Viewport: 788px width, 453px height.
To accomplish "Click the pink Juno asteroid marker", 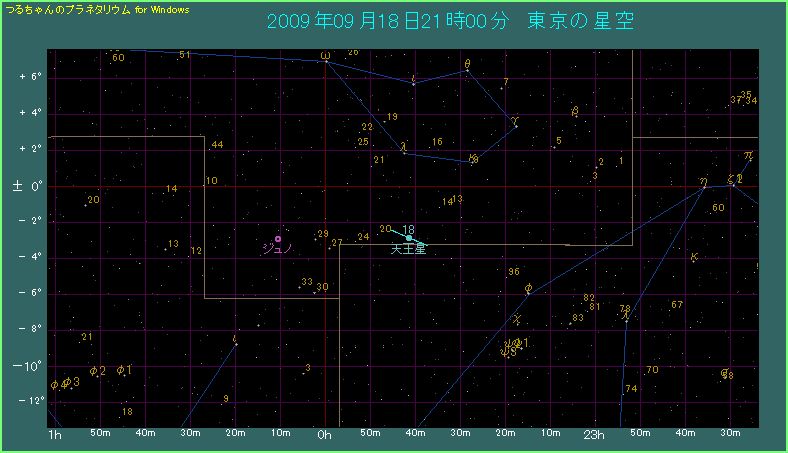I will (278, 239).
